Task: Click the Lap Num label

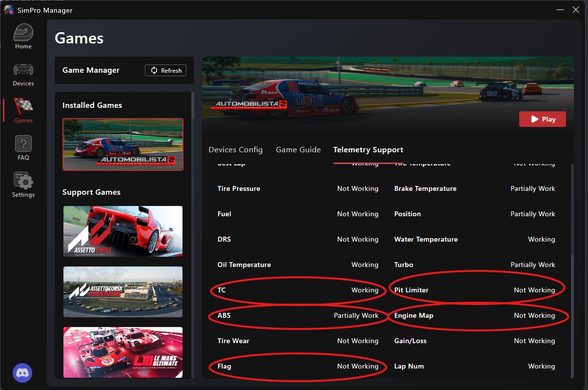Action: [409, 366]
